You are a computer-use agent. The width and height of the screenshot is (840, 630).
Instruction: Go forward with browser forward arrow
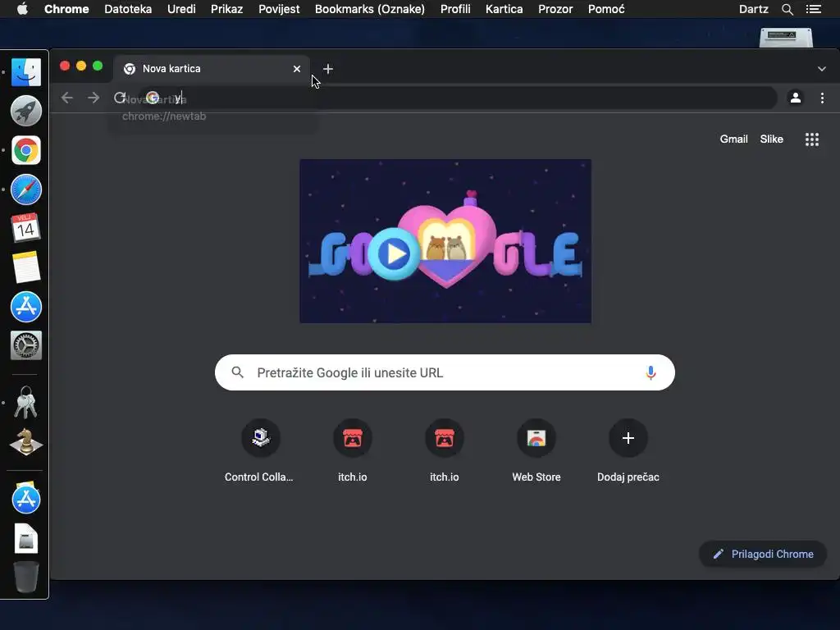(94, 98)
